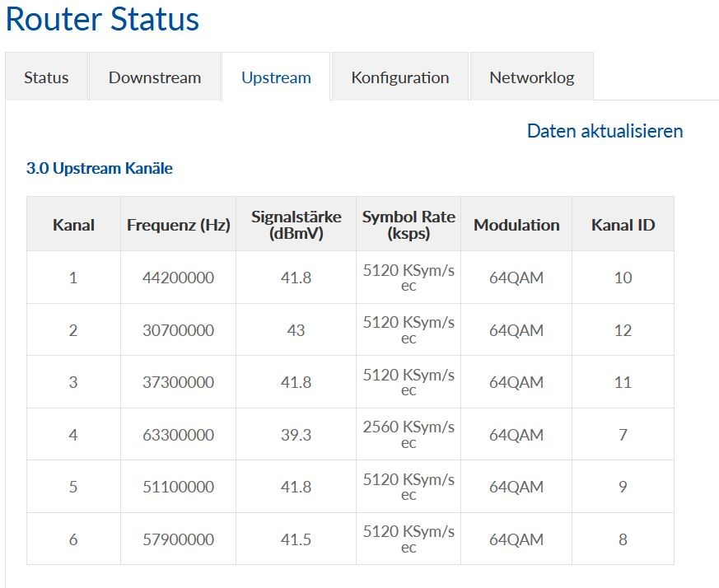The image size is (719, 588).
Task: Click the 2560 KSym/sec symbol rate cell
Action: point(409,435)
